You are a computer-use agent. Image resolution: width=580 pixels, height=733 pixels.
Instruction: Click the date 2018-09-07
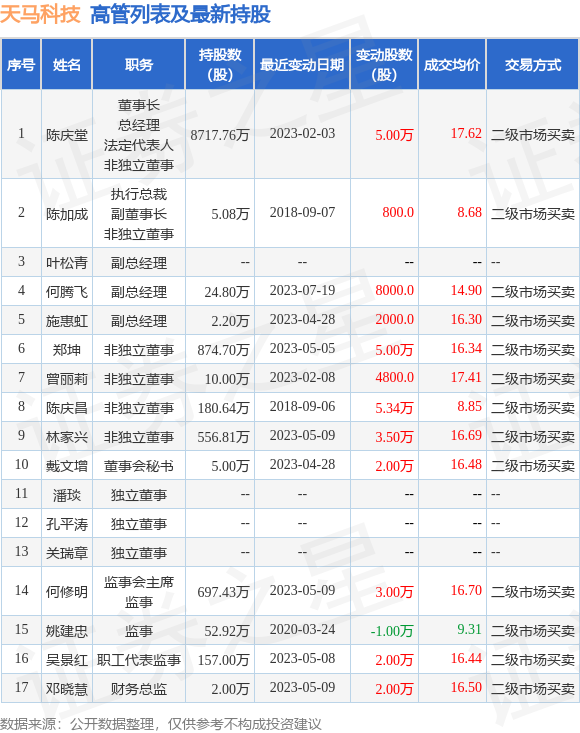pyautogui.click(x=302, y=213)
